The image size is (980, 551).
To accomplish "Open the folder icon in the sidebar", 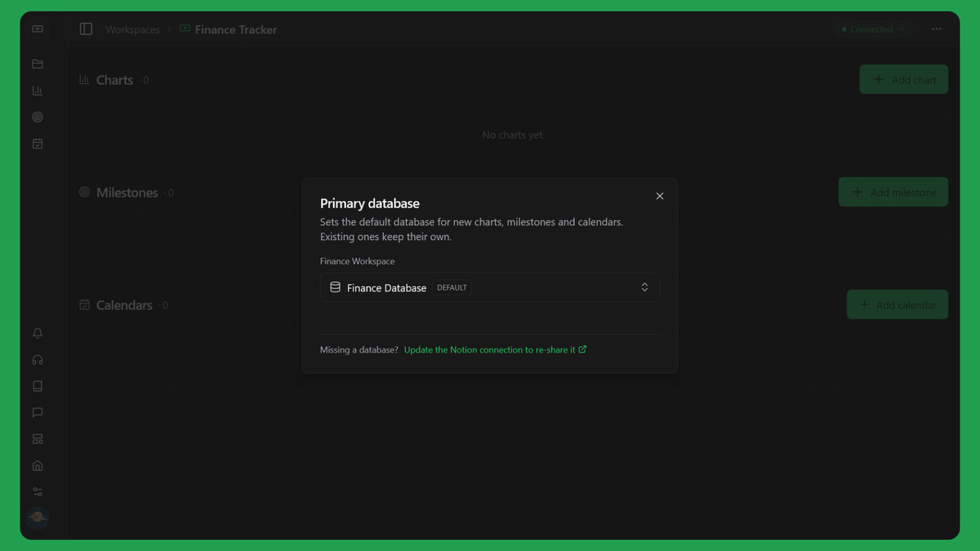I will pyautogui.click(x=38, y=64).
